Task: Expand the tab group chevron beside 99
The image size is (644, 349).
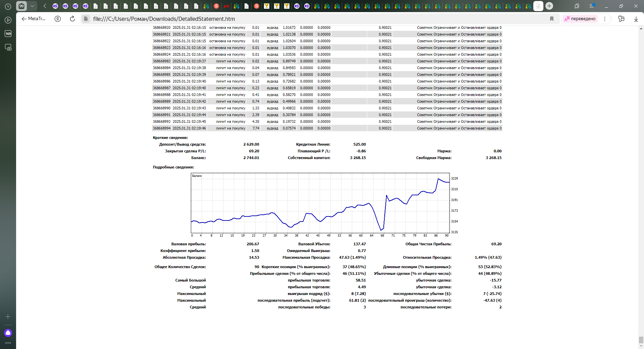Action: (32, 6)
